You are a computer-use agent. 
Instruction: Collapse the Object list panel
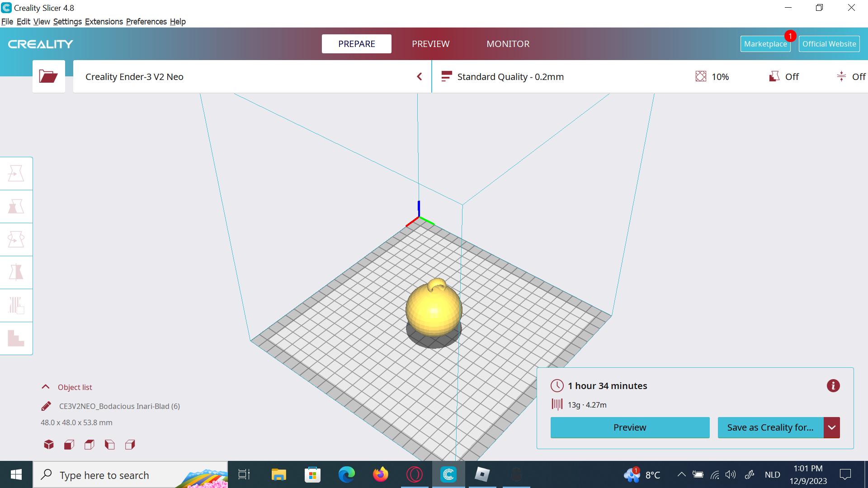click(x=46, y=387)
